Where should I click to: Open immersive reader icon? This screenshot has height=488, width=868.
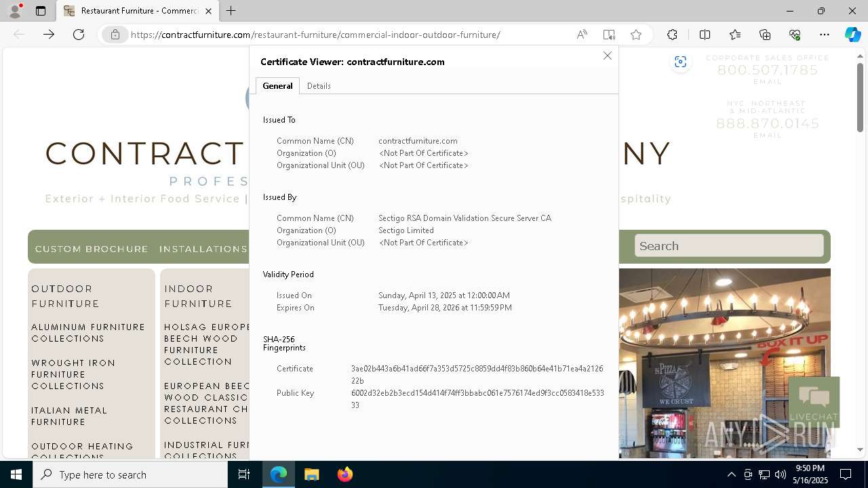coord(609,35)
